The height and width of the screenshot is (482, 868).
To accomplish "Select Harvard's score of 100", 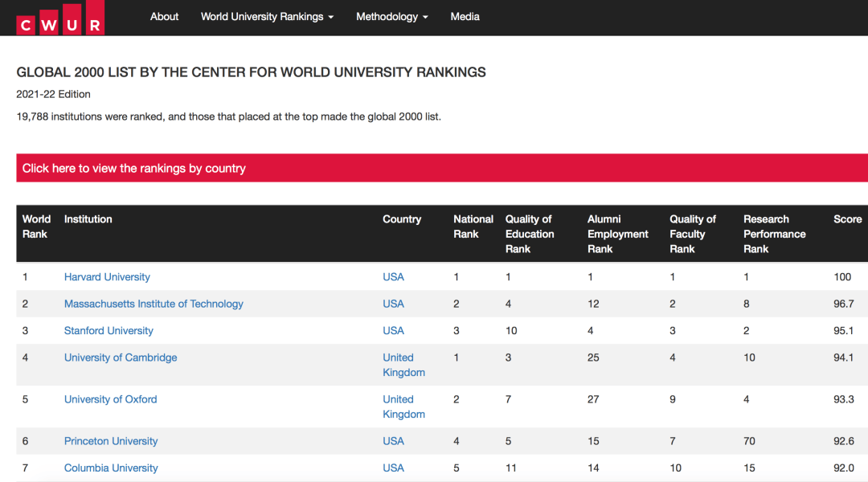I will click(842, 276).
